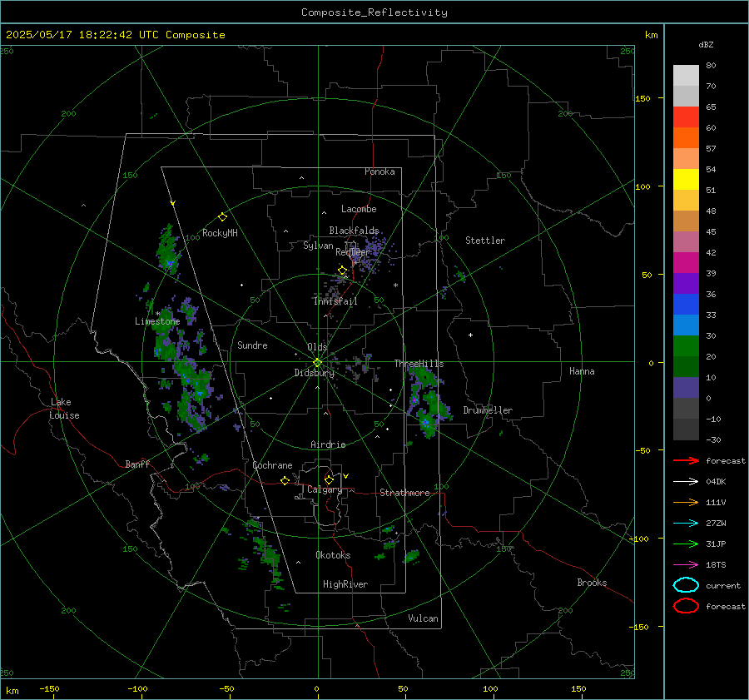Click the storm cell east of ThreeHills
The height and width of the screenshot is (700, 749).
[x=428, y=400]
